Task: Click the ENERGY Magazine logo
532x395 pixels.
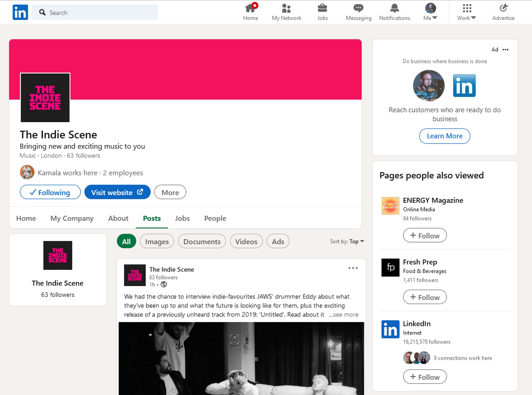Action: pos(390,206)
